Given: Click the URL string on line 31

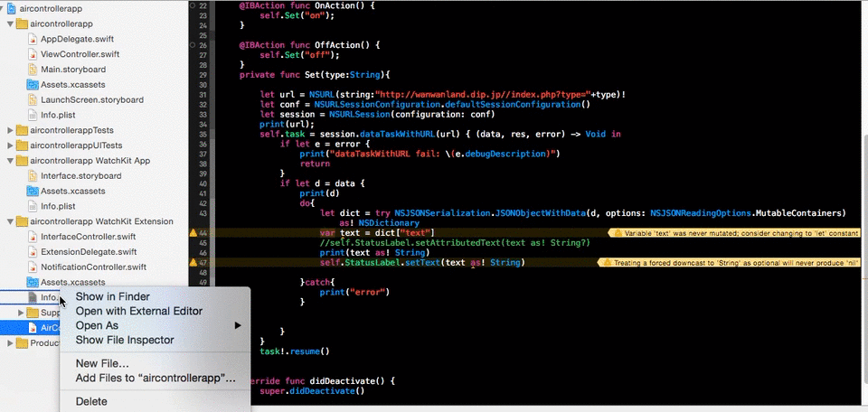Looking at the screenshot, I should [483, 95].
